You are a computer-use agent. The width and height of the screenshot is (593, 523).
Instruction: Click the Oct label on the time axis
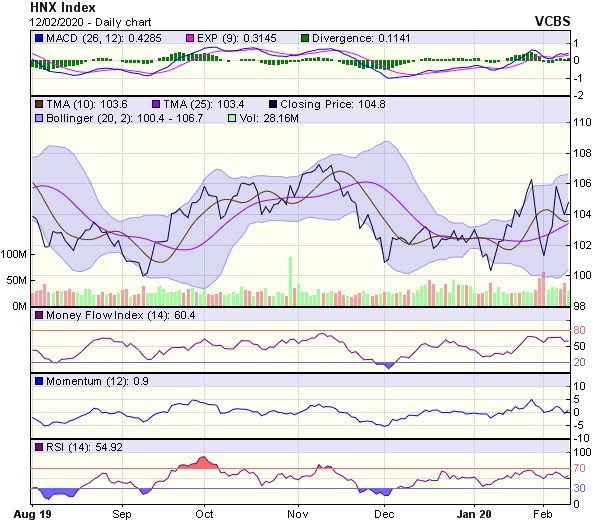coord(204,514)
